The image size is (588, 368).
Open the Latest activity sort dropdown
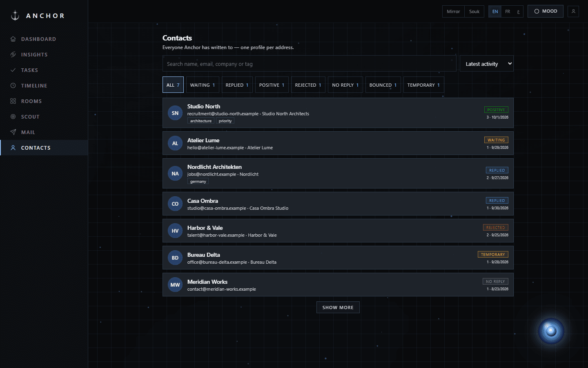(487, 64)
